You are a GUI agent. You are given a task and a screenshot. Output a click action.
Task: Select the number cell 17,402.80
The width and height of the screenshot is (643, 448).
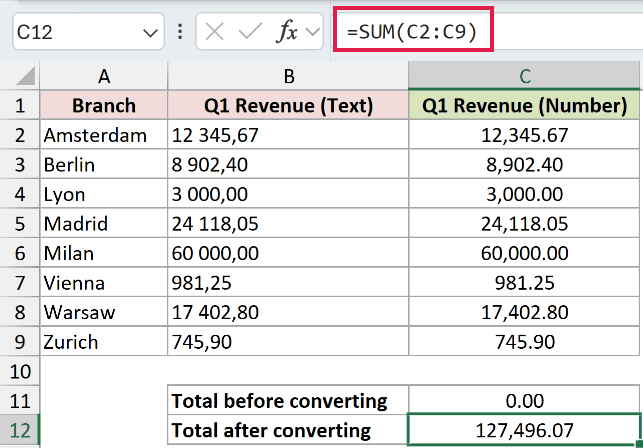[x=524, y=312]
